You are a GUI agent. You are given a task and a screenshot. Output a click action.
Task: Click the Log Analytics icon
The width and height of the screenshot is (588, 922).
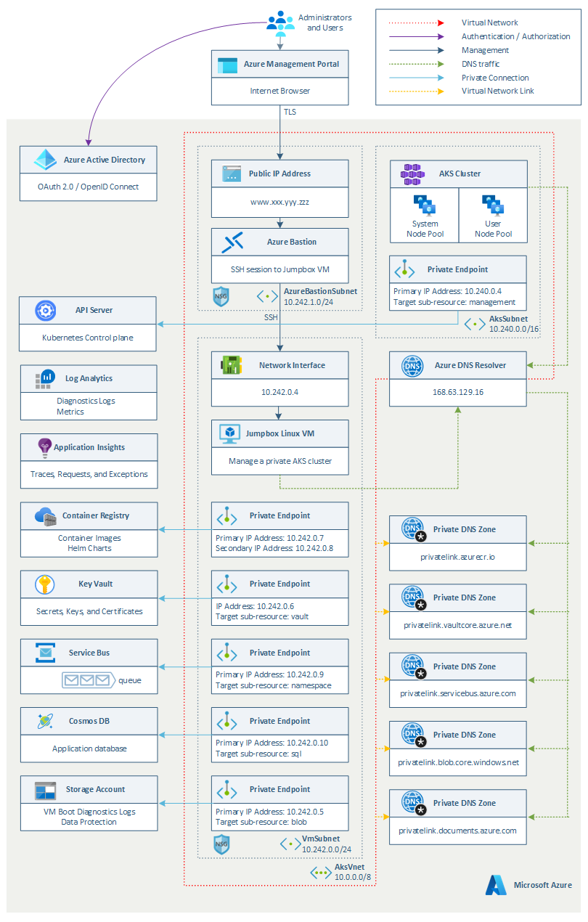pyautogui.click(x=45, y=379)
